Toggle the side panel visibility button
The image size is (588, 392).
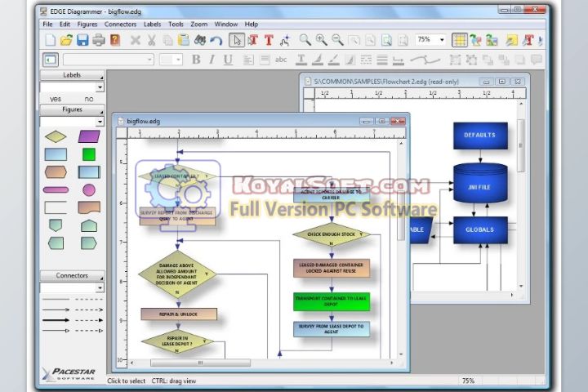coord(51,60)
